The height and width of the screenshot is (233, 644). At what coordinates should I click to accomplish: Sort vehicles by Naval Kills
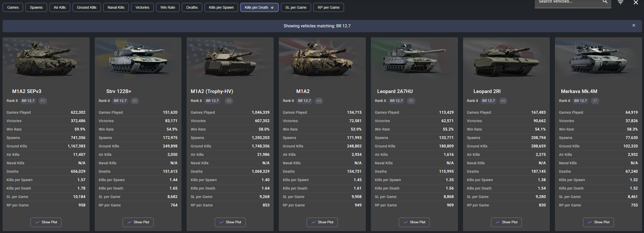pos(116,7)
